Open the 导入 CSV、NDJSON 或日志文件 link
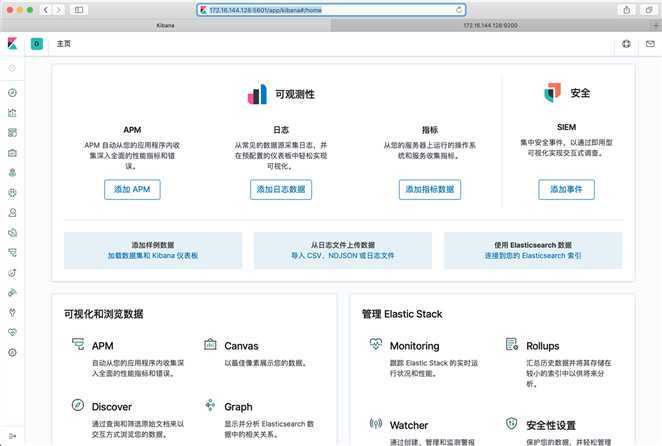The height and width of the screenshot is (446, 662). 343,256
